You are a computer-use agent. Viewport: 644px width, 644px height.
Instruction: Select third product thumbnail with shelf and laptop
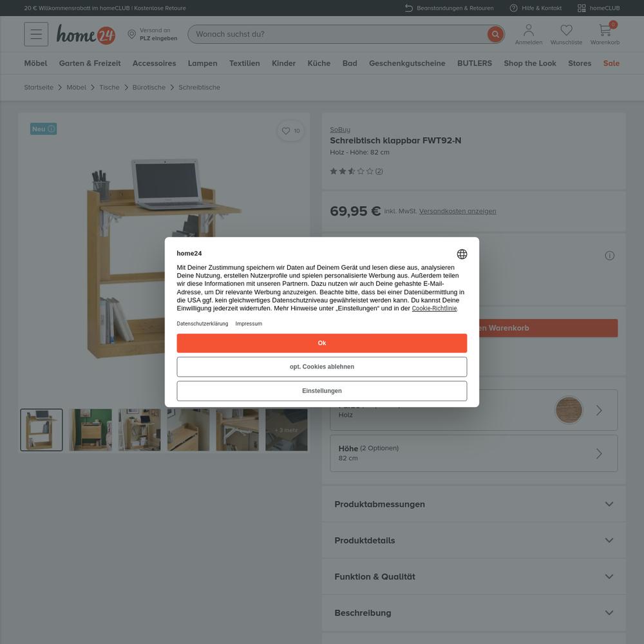click(x=140, y=430)
